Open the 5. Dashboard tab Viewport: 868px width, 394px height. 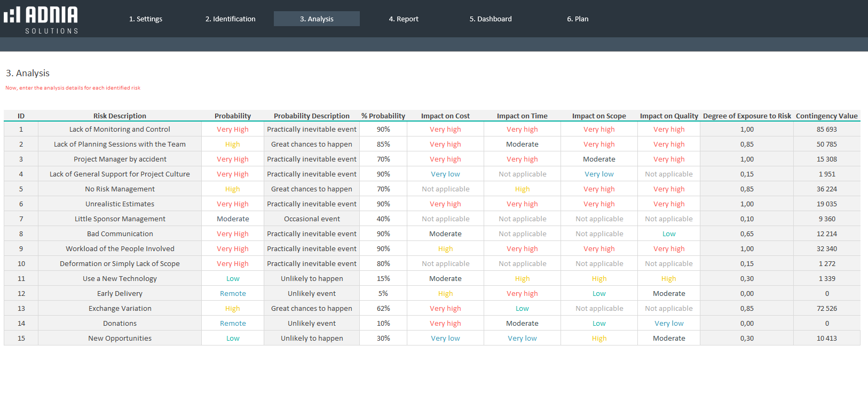491,19
